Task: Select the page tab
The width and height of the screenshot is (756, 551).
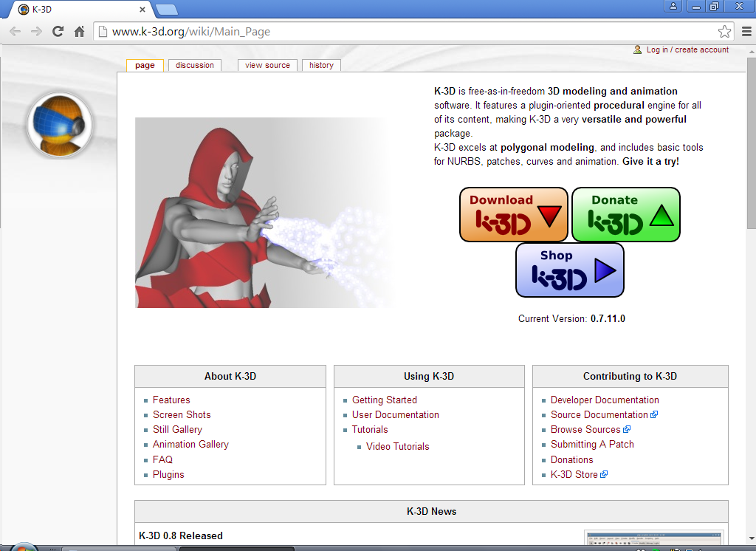Action: point(145,65)
